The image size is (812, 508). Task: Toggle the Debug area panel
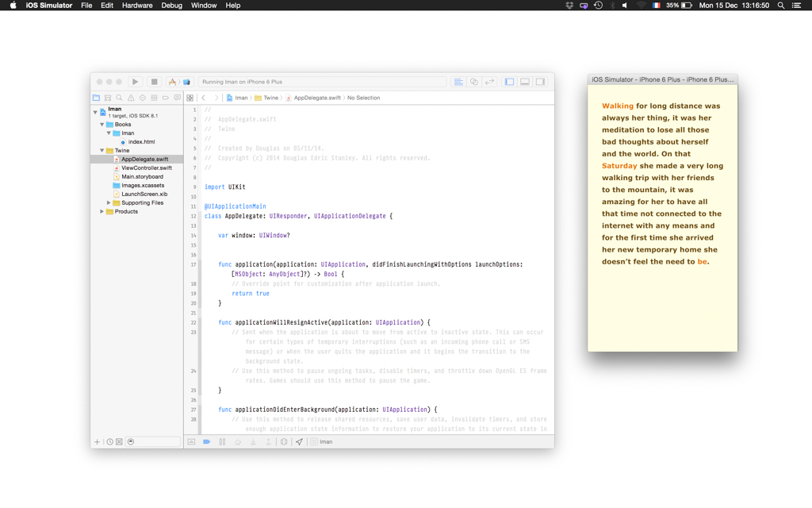[524, 82]
